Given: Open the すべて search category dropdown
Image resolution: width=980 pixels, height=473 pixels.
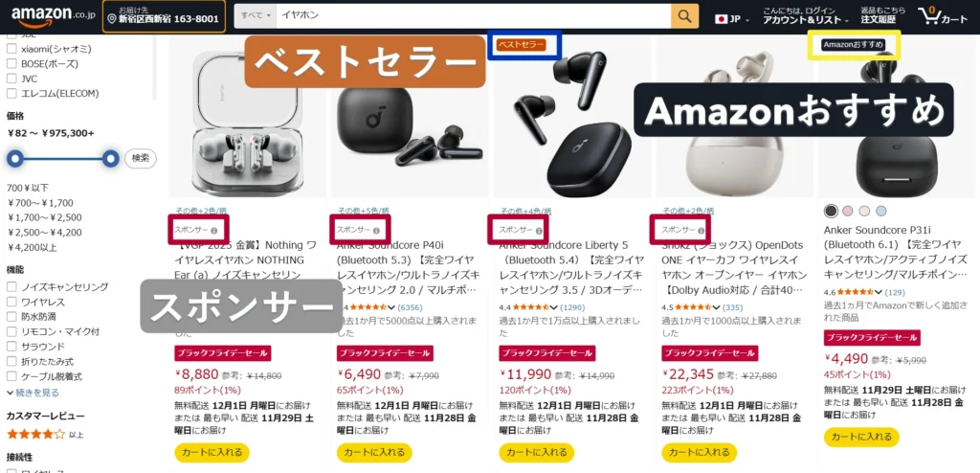Looking at the screenshot, I should (x=256, y=16).
